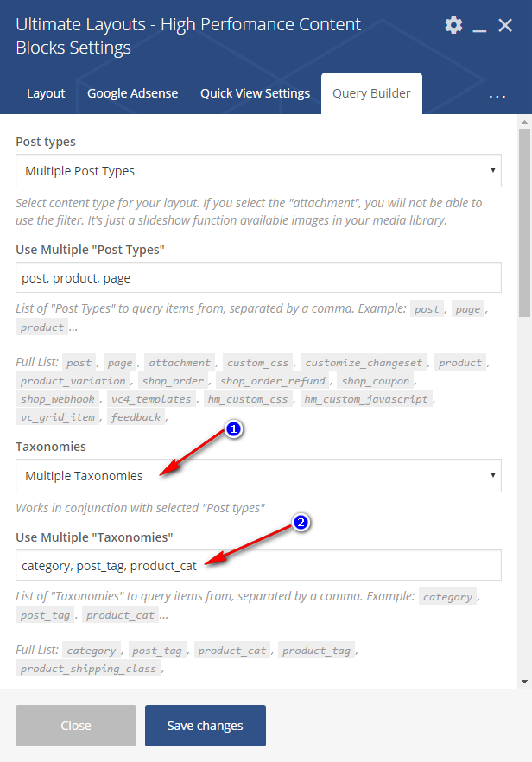The height and width of the screenshot is (762, 532).
Task: Focus the Use Multiple "Post Types" field
Action: click(x=258, y=278)
